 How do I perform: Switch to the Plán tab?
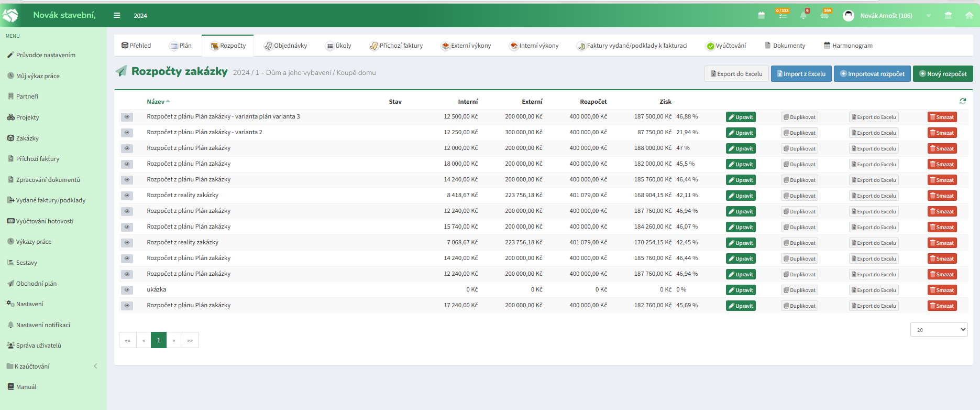180,46
